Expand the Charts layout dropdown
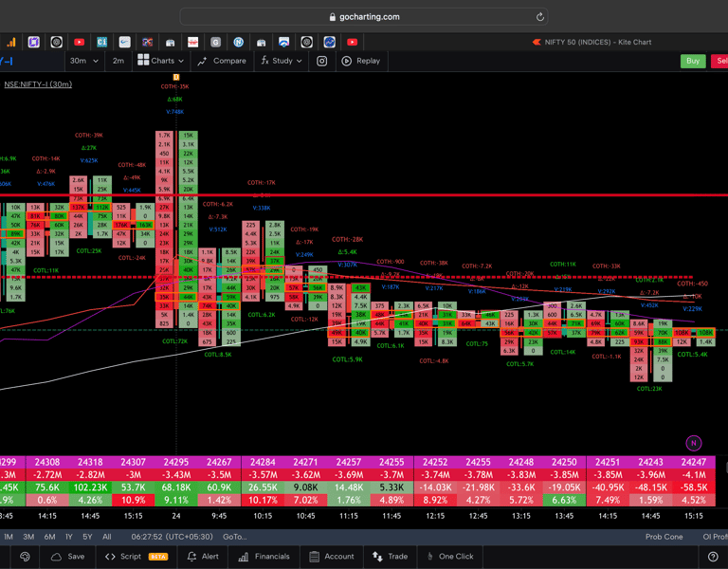The height and width of the screenshot is (569, 728). (x=160, y=61)
